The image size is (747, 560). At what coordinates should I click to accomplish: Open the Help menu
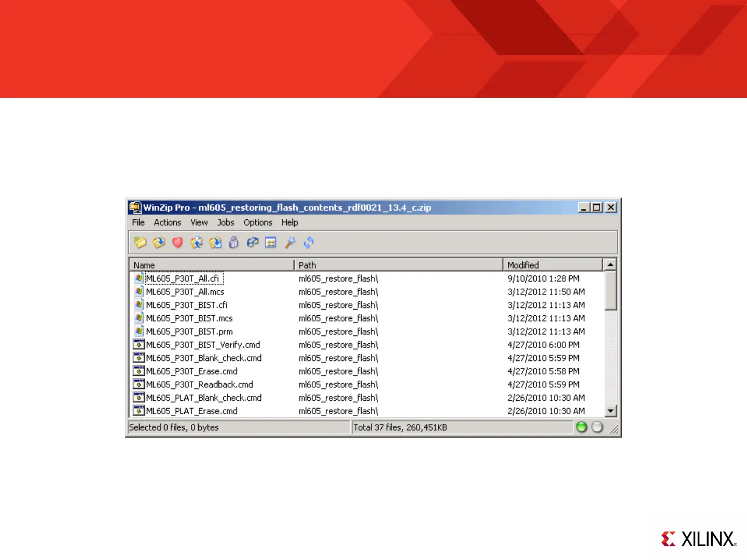point(290,222)
